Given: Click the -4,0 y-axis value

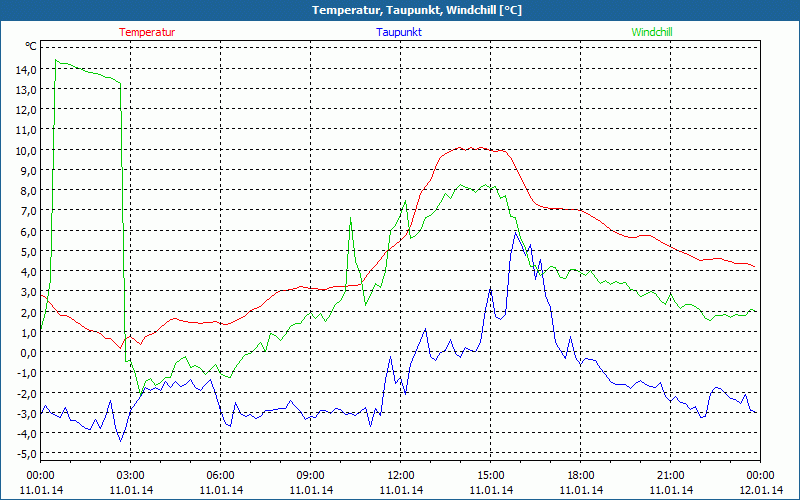Looking at the screenshot, I should (x=28, y=433).
